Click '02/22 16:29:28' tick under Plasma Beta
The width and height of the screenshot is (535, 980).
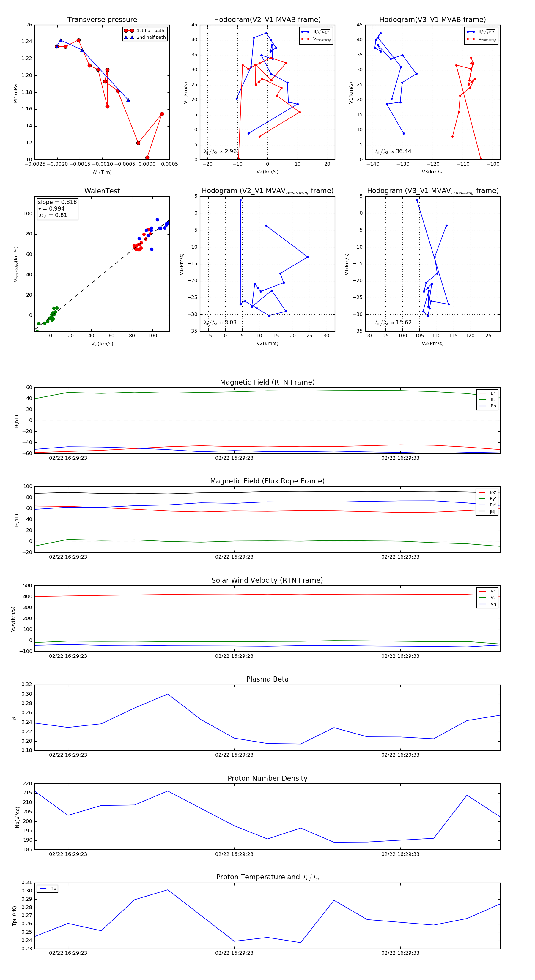[x=234, y=755]
